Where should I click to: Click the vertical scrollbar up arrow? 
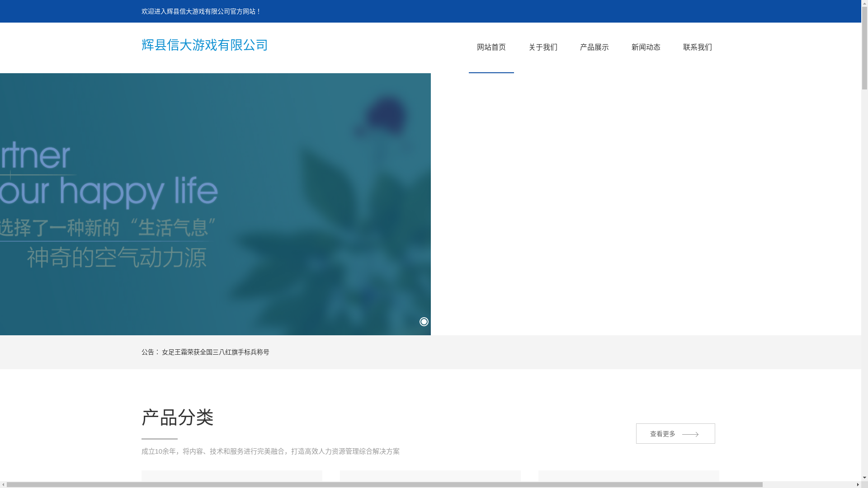tap(864, 3)
